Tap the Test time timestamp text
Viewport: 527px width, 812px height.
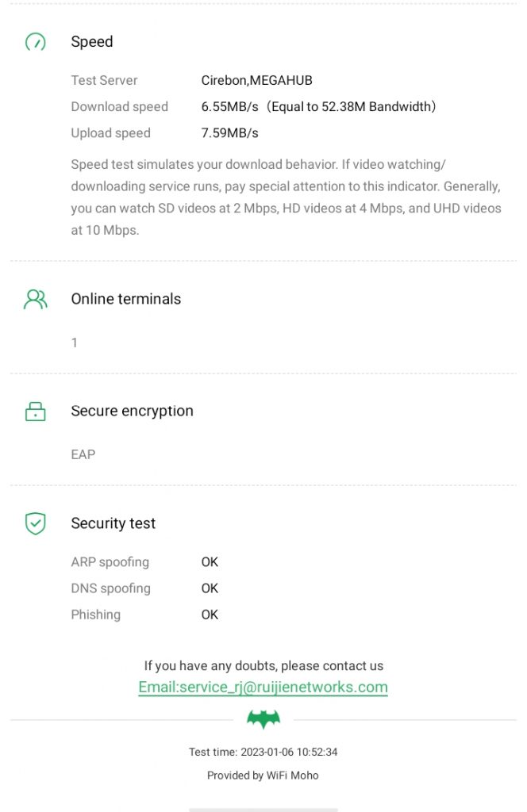click(263, 752)
